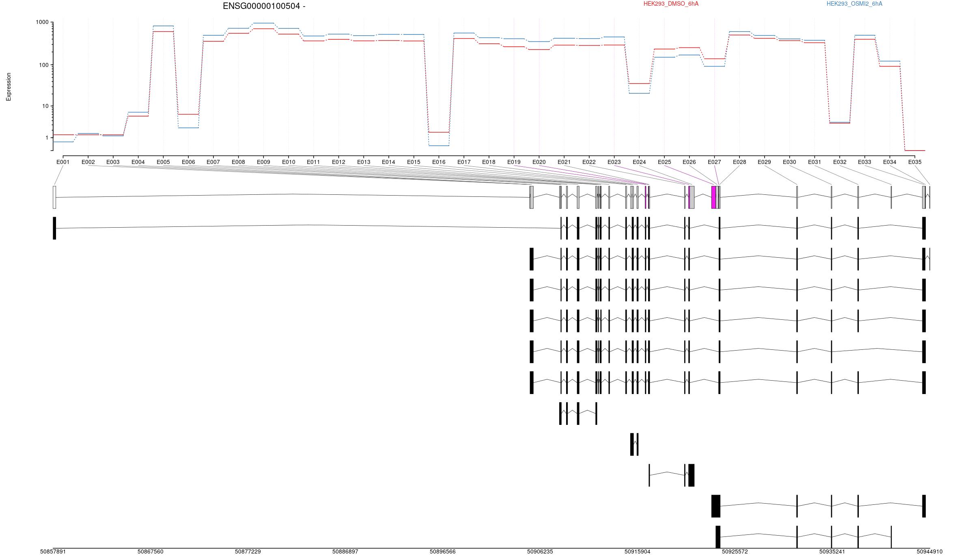Click exon label E029
This screenshot has width=974, height=560.
point(764,162)
